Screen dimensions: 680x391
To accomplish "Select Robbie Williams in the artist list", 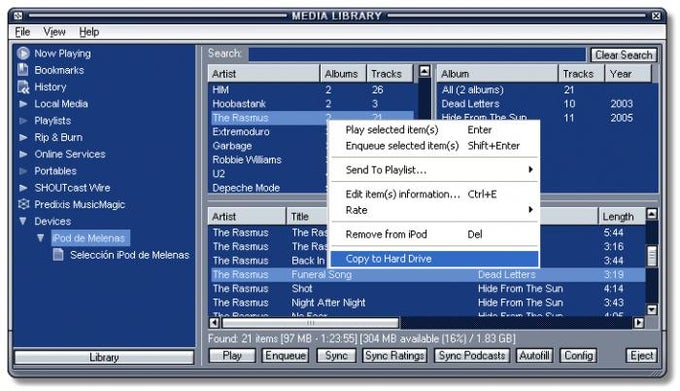I will click(268, 160).
